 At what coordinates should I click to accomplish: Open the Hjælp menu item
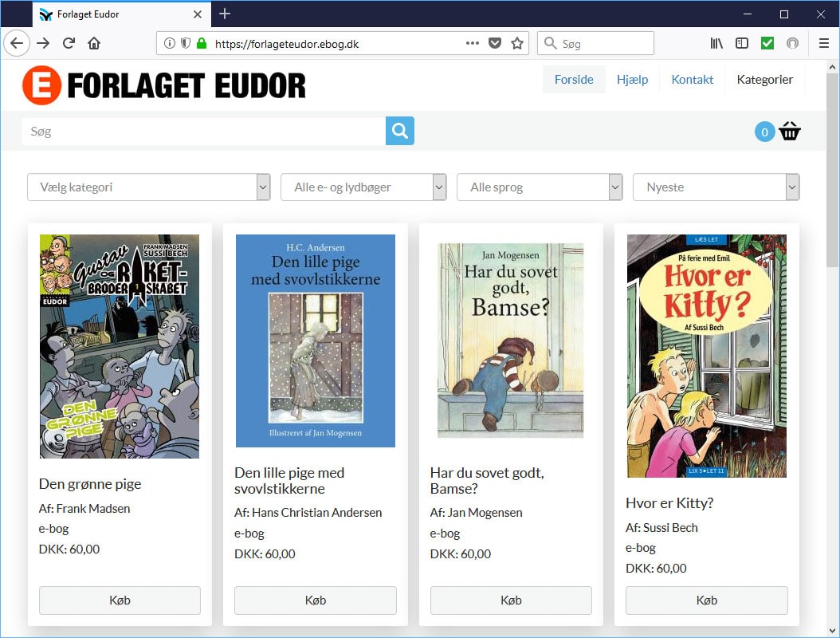click(632, 79)
